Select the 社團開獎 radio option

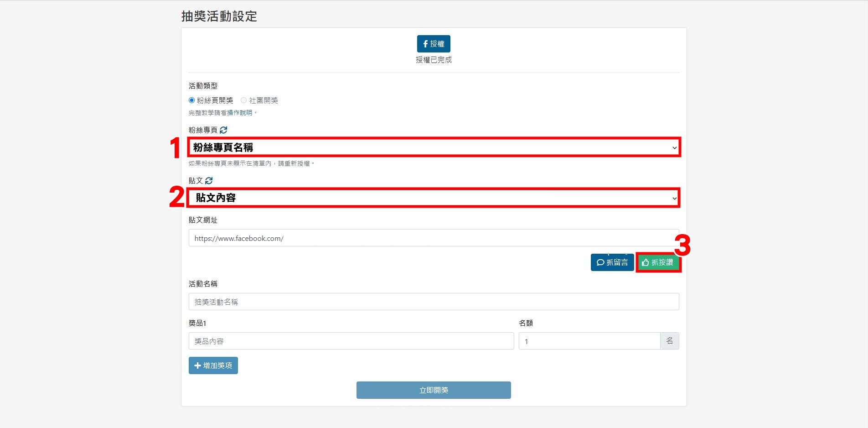click(x=244, y=100)
